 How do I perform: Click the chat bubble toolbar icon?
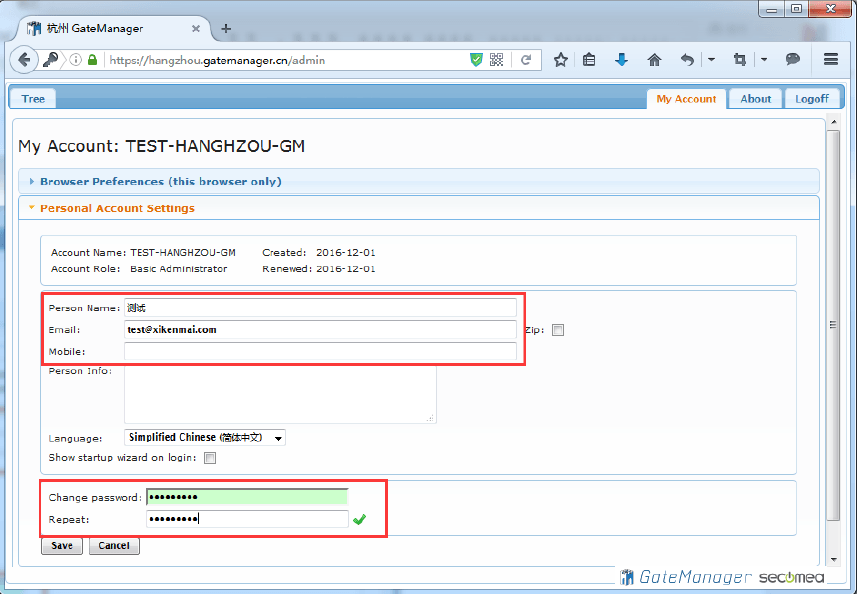pos(792,60)
